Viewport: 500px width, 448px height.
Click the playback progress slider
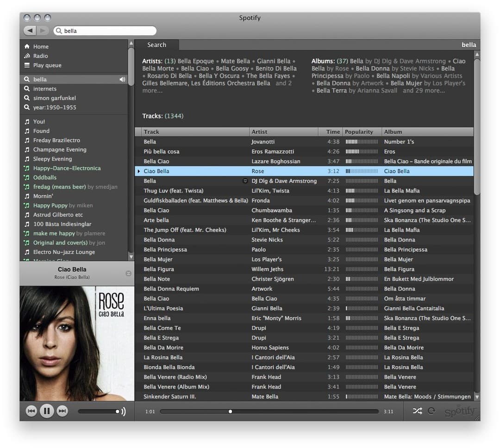tap(230, 411)
